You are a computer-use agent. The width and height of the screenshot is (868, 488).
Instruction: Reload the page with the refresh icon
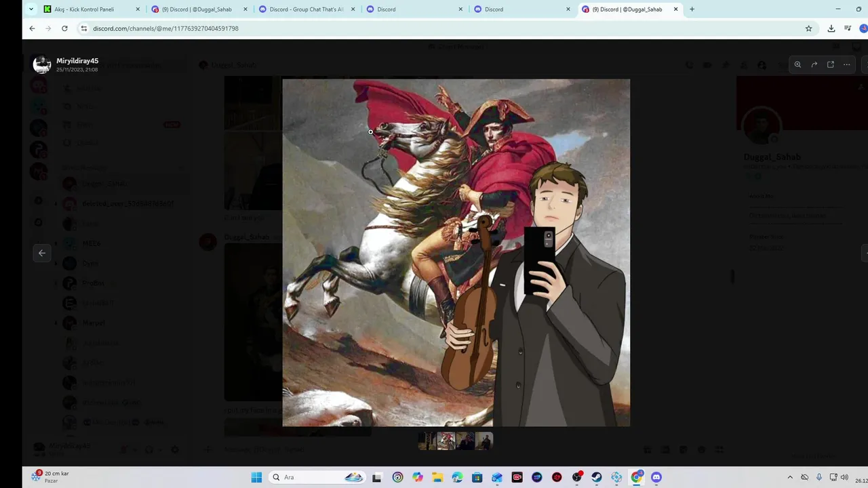(64, 28)
